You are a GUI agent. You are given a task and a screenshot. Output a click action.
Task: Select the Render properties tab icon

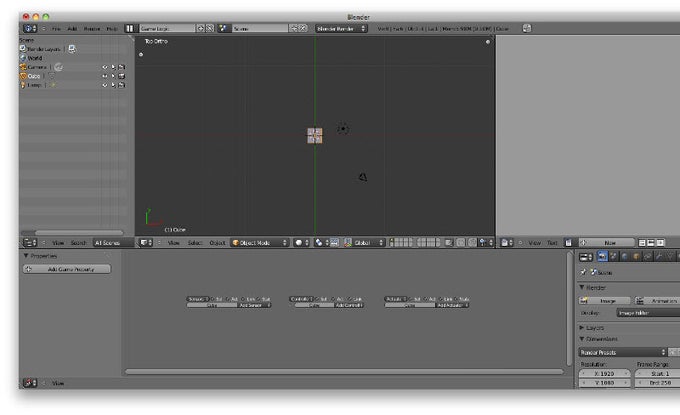coord(602,257)
